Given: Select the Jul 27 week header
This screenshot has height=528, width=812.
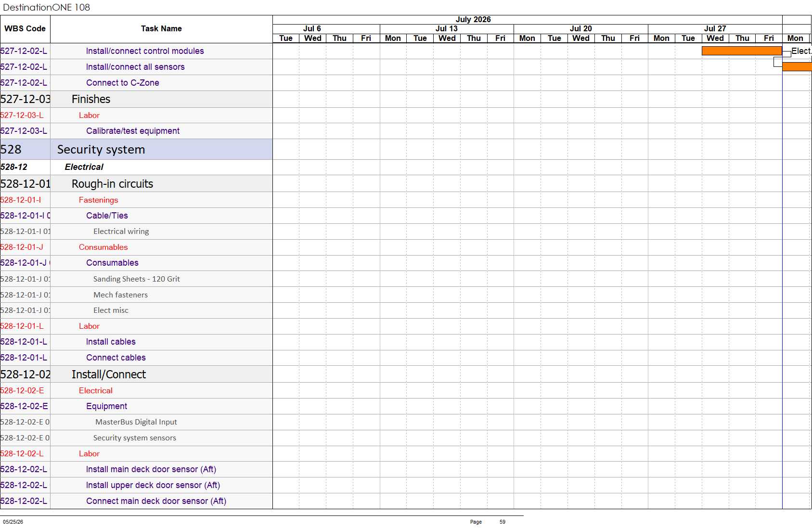Looking at the screenshot, I should coord(715,29).
